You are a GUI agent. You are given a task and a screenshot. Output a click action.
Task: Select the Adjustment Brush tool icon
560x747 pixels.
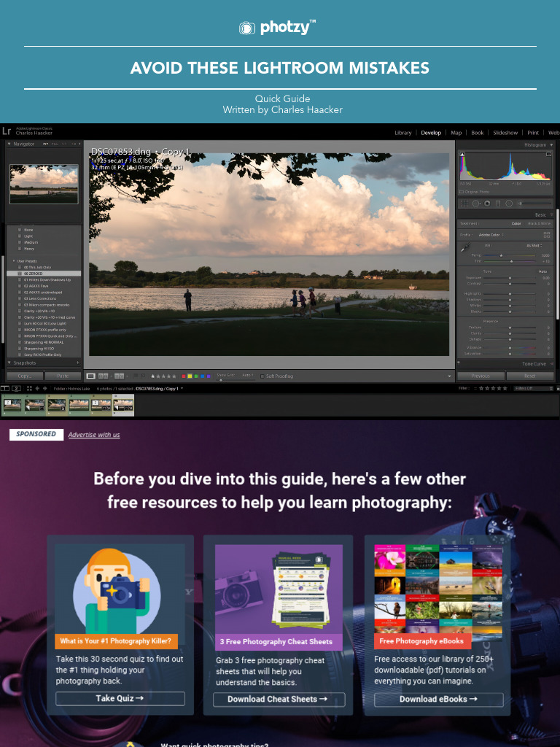point(534,204)
